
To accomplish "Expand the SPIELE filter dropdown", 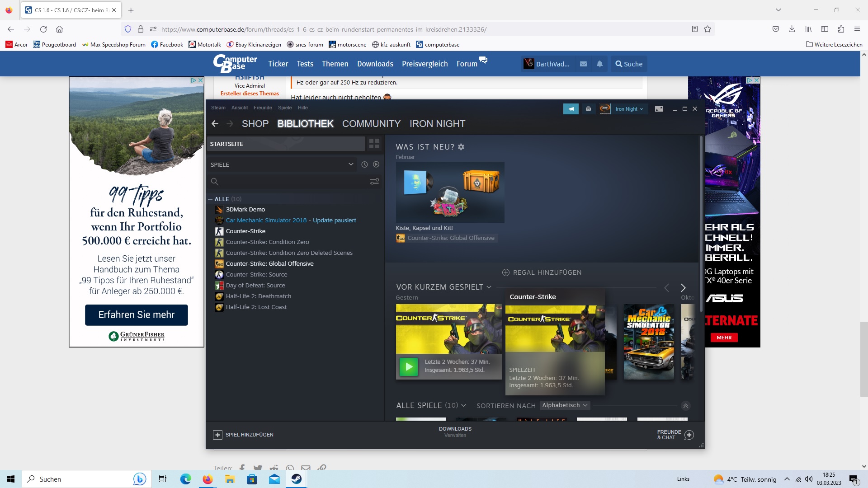I will tap(351, 164).
